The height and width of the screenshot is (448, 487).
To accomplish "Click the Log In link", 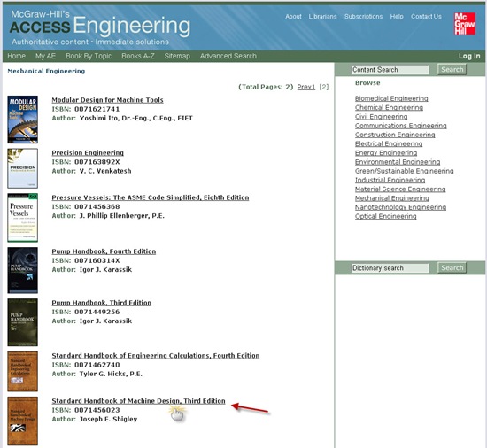I will pyautogui.click(x=469, y=56).
